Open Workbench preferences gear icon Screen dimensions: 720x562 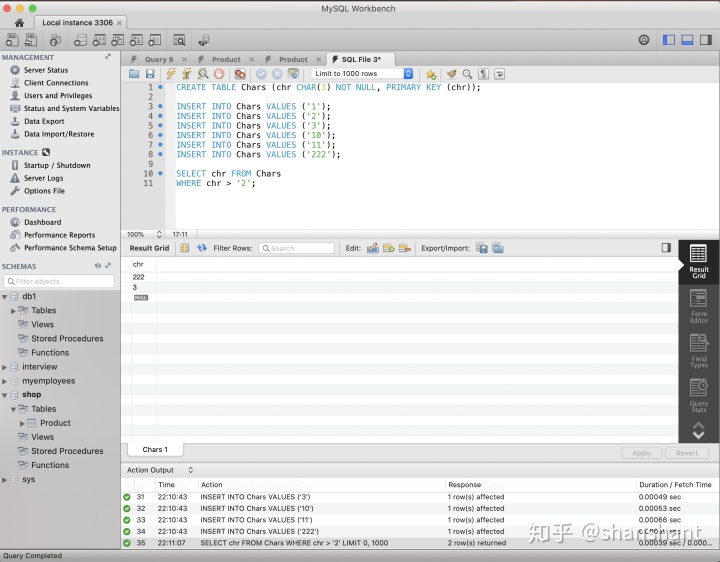[x=644, y=40]
